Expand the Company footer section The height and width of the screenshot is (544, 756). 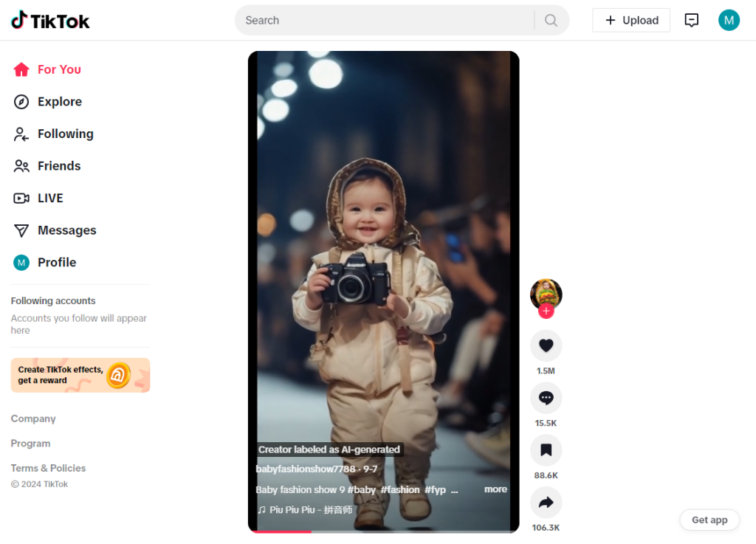click(33, 419)
